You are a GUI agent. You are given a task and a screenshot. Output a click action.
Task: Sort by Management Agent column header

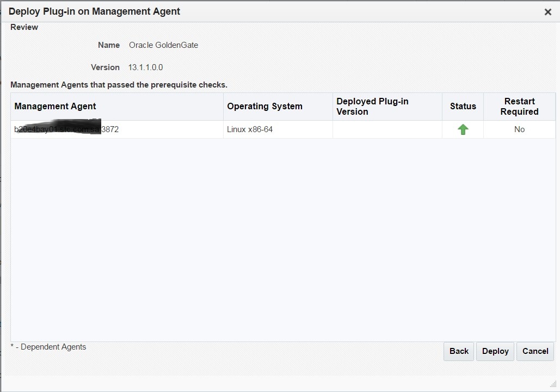(x=56, y=107)
